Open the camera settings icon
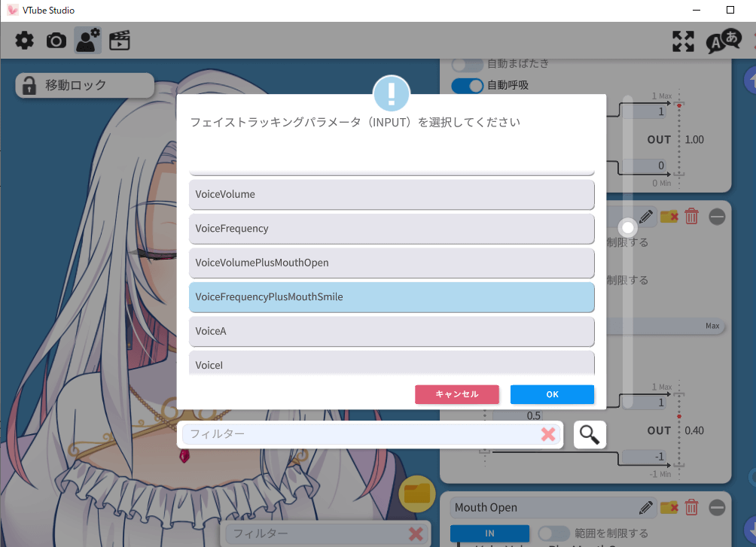Viewport: 756px width, 547px height. (x=56, y=41)
